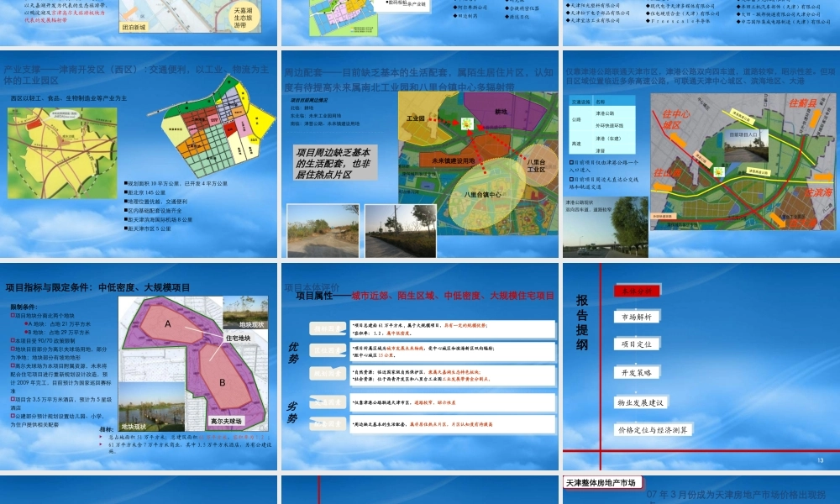Screen dimensions: 840x504
Task: Click page number 13 on the outline slide
Action: coord(820,460)
